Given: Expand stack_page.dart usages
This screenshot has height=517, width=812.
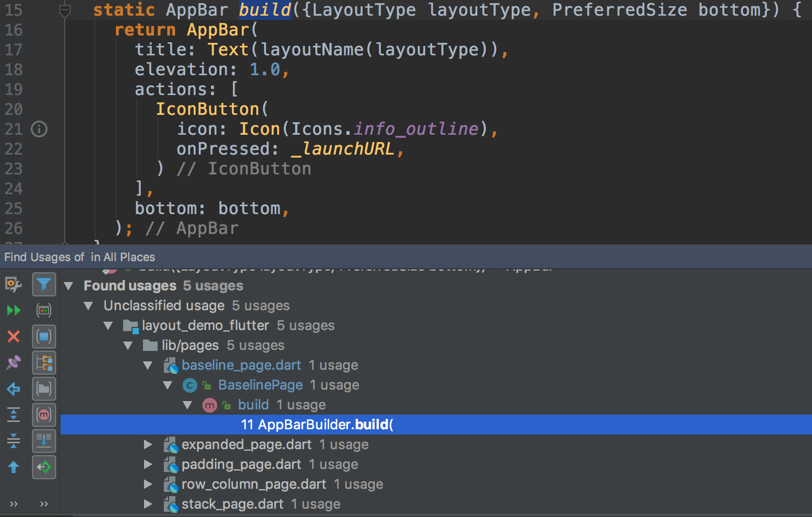Looking at the screenshot, I should [148, 504].
